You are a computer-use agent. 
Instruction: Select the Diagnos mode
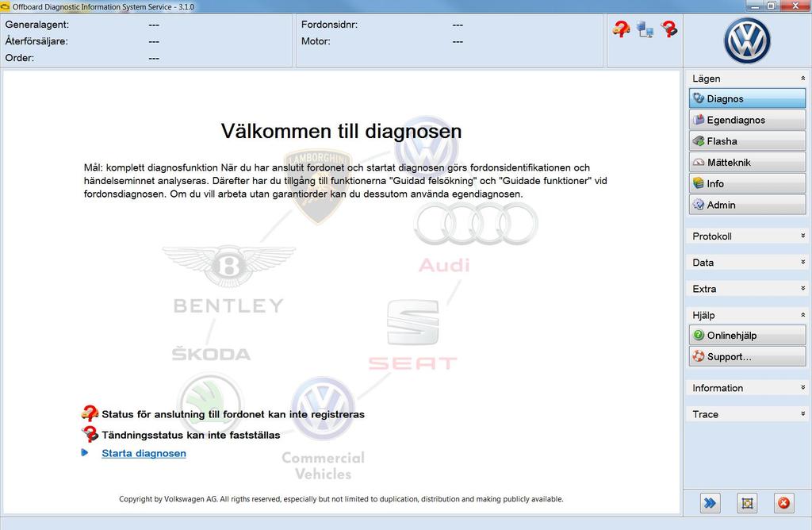click(x=747, y=98)
